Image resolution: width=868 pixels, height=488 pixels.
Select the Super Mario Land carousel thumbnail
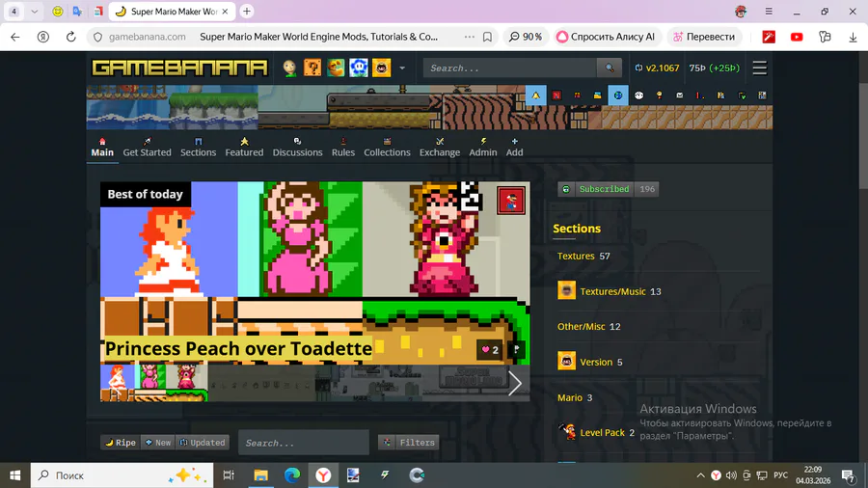476,383
